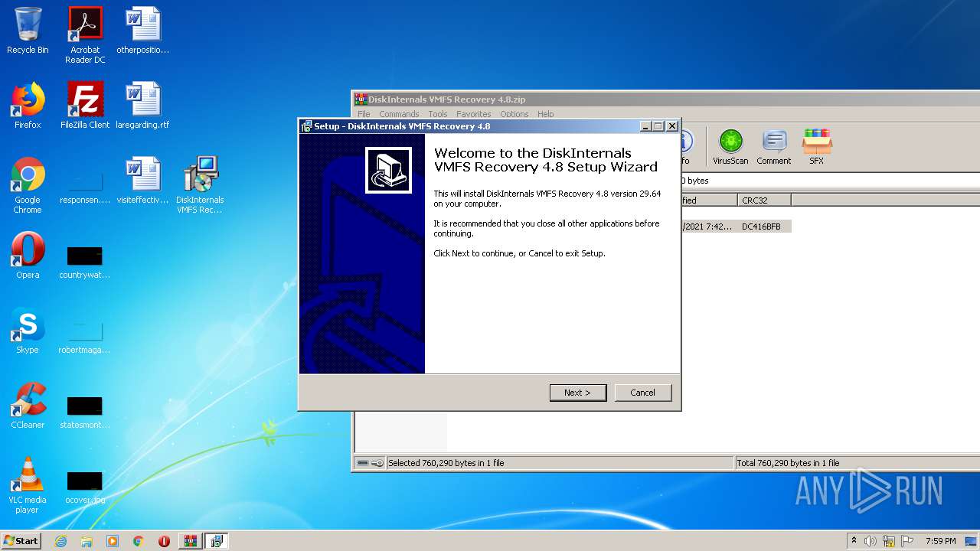Show hidden system tray icons

click(854, 541)
